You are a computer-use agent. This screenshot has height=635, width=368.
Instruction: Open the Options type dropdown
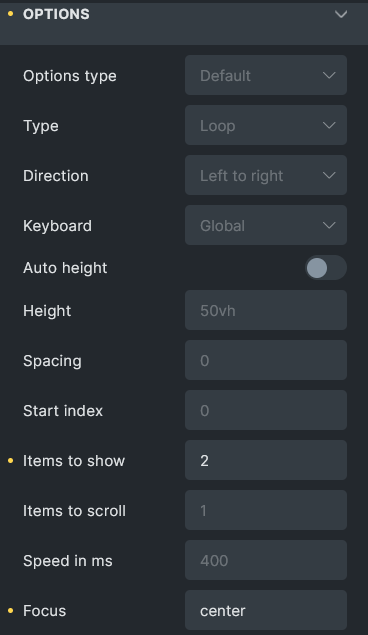[266, 75]
